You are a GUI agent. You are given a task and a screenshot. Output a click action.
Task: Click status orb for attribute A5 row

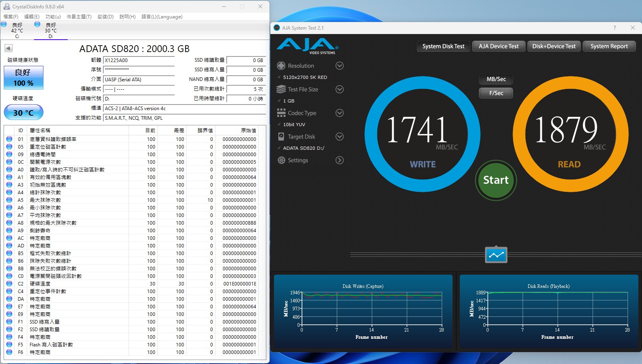click(9, 200)
